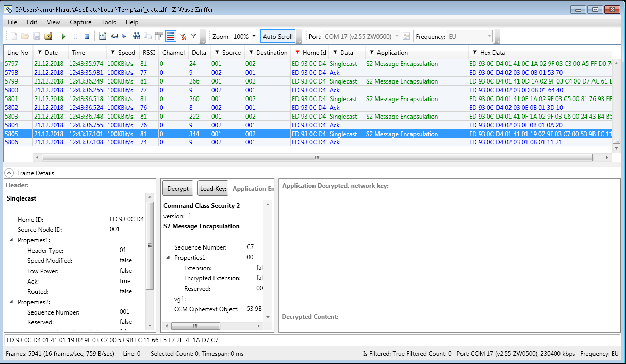Pause the current capture
Screen dimensions: 626x364
pyautogui.click(x=75, y=36)
